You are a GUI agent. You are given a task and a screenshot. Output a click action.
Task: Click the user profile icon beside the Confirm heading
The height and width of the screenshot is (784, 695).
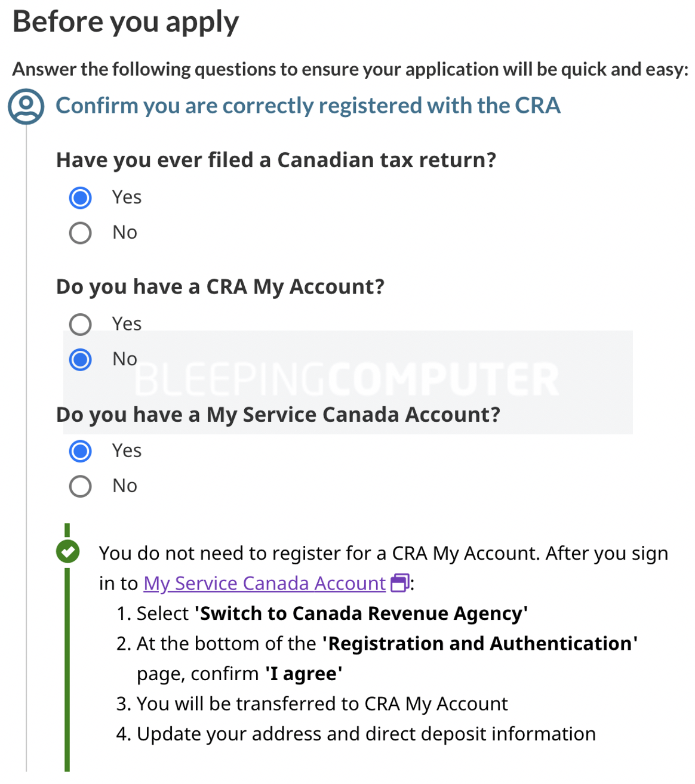[x=26, y=106]
